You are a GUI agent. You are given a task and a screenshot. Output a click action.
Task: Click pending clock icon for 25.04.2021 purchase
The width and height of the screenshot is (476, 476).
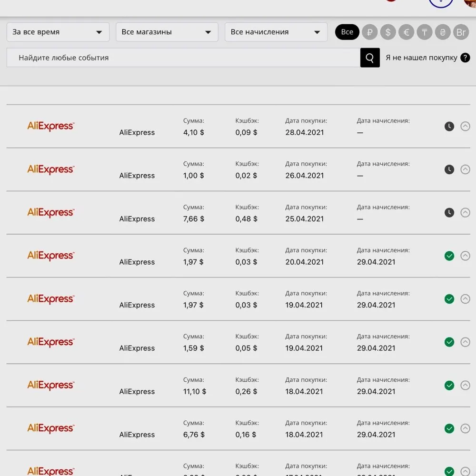[449, 212]
